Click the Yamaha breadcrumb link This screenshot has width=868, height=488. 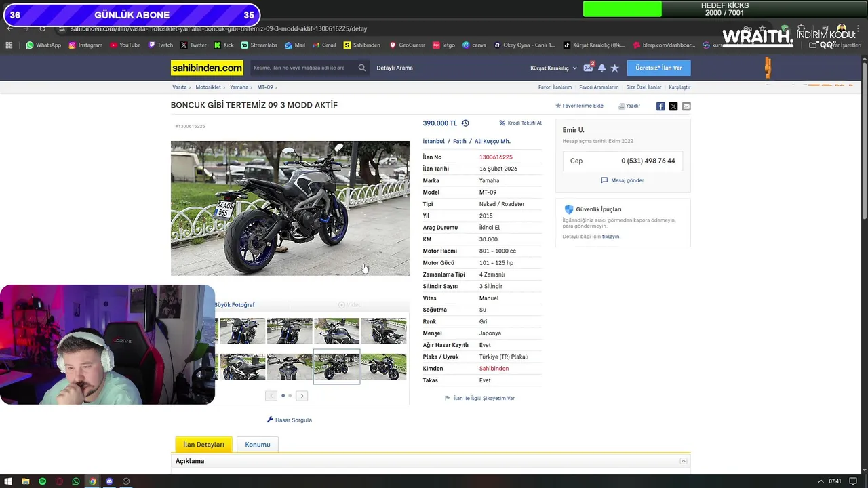tap(239, 87)
